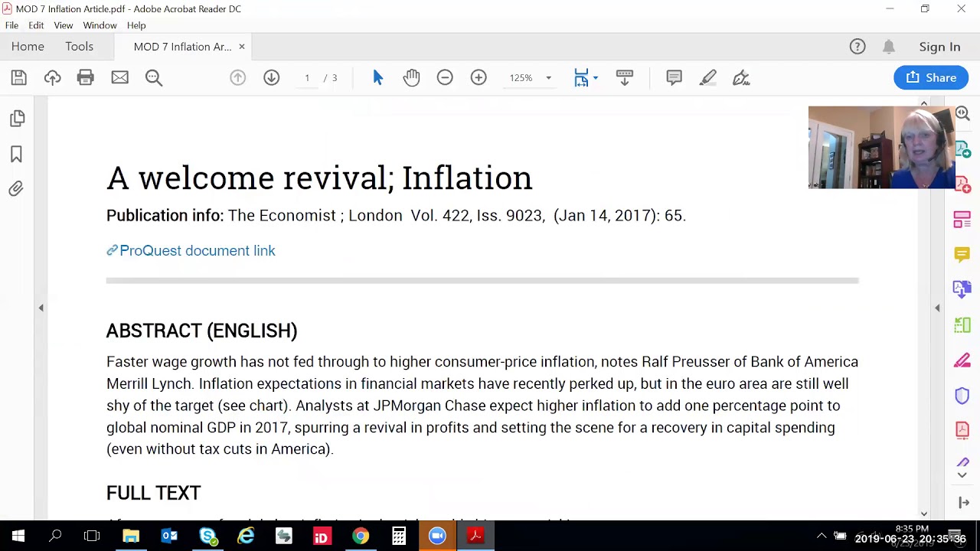
Task: Click the page number input field
Action: 307,78
